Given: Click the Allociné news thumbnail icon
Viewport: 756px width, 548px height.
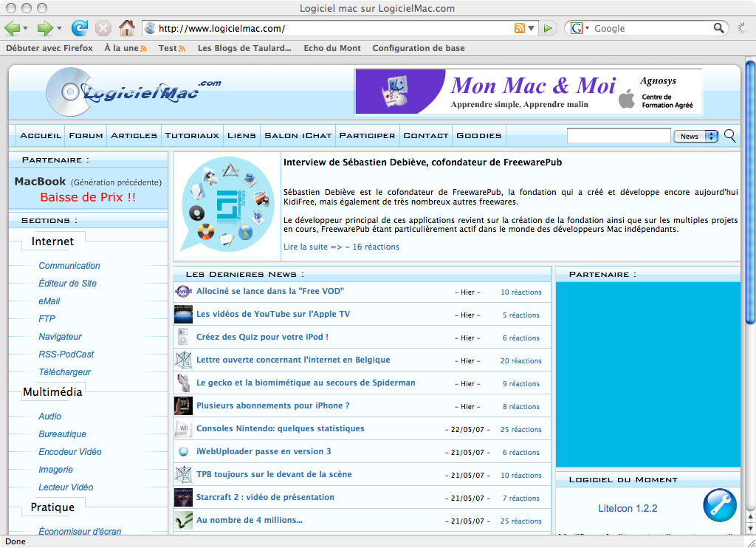Looking at the screenshot, I should (x=183, y=292).
